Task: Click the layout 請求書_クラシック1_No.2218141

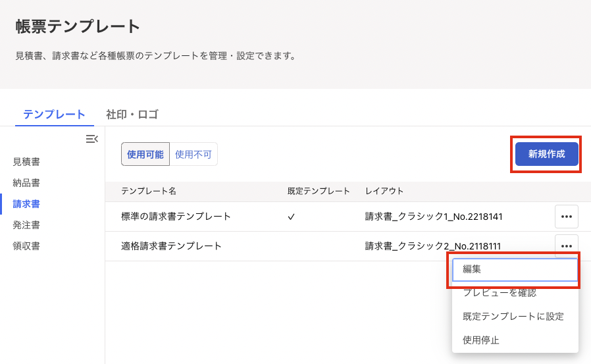Action: click(434, 217)
